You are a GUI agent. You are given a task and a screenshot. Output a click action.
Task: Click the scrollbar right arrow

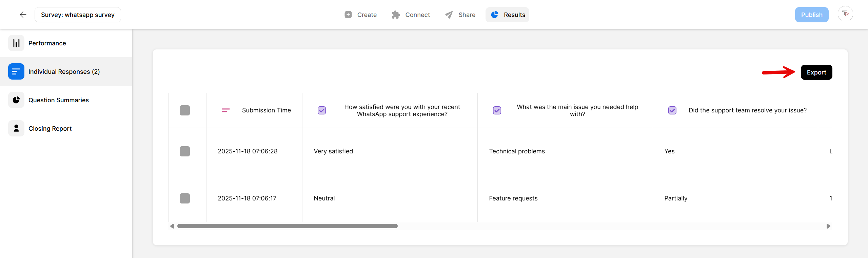(828, 226)
